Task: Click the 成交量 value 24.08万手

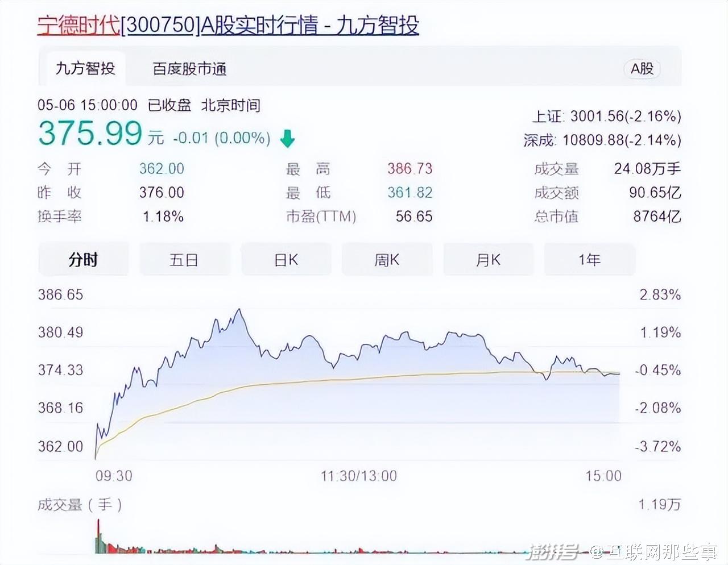Action: tap(647, 169)
